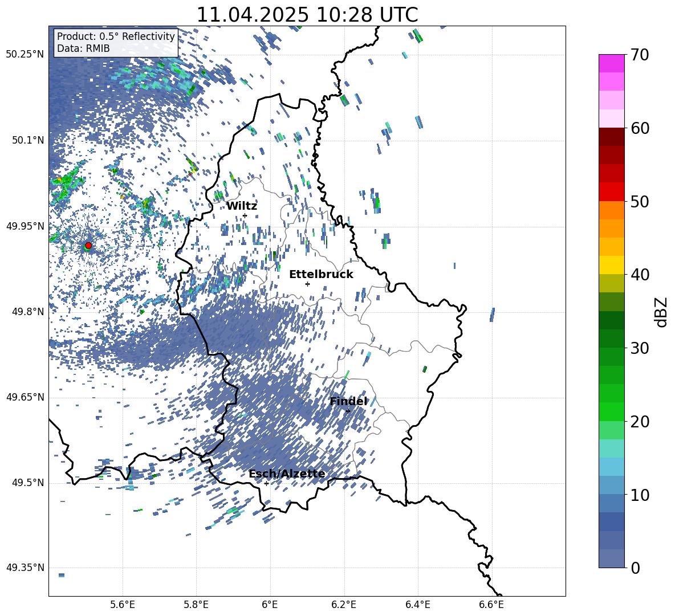The height and width of the screenshot is (616, 675).
Task: Click the 50.25°N latitude label
Action: (x=25, y=55)
